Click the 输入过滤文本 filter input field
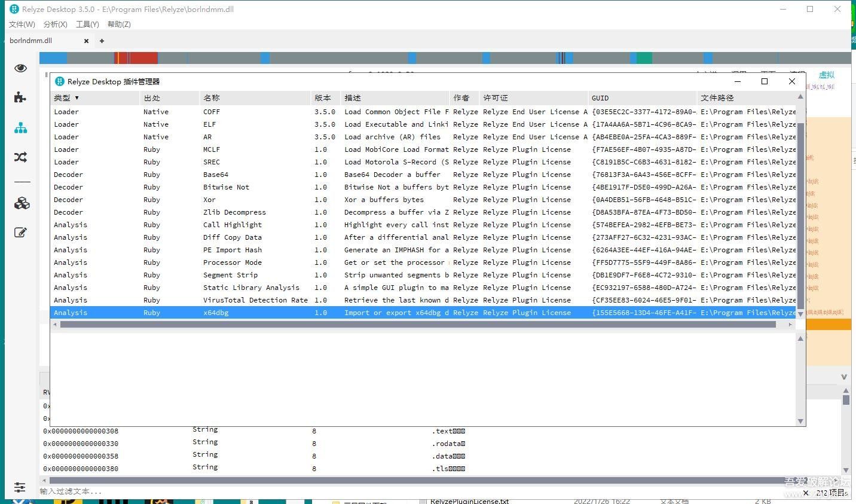The width and height of the screenshot is (856, 504). coord(418,491)
